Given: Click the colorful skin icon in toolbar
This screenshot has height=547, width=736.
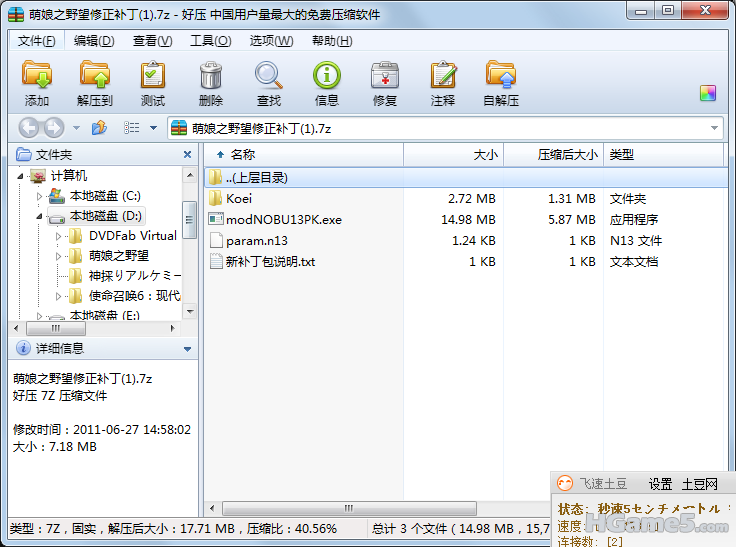Looking at the screenshot, I should [x=707, y=93].
